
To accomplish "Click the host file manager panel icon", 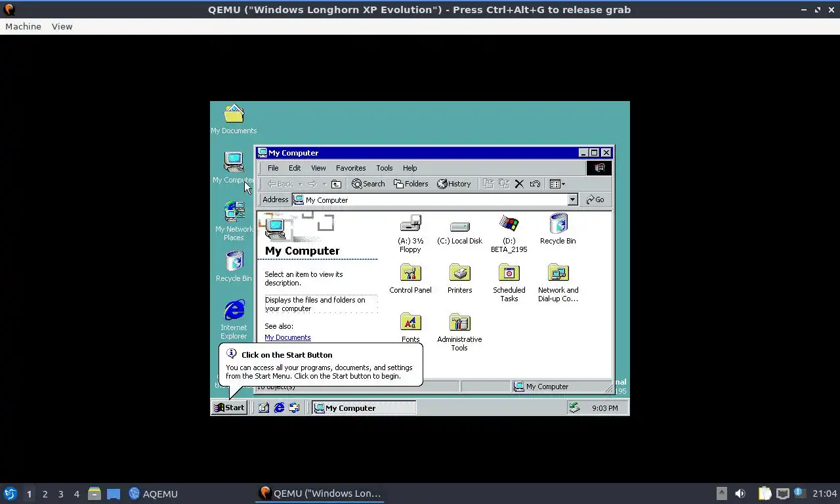I will coord(94,493).
